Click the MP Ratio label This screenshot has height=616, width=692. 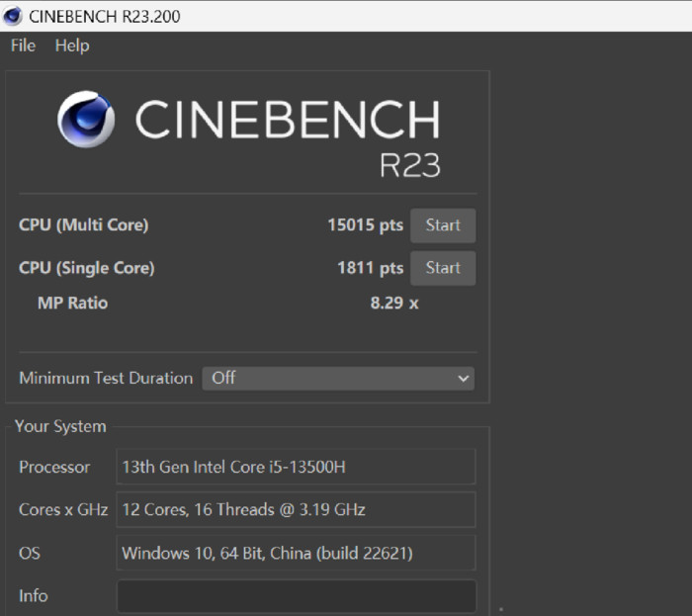coord(72,304)
